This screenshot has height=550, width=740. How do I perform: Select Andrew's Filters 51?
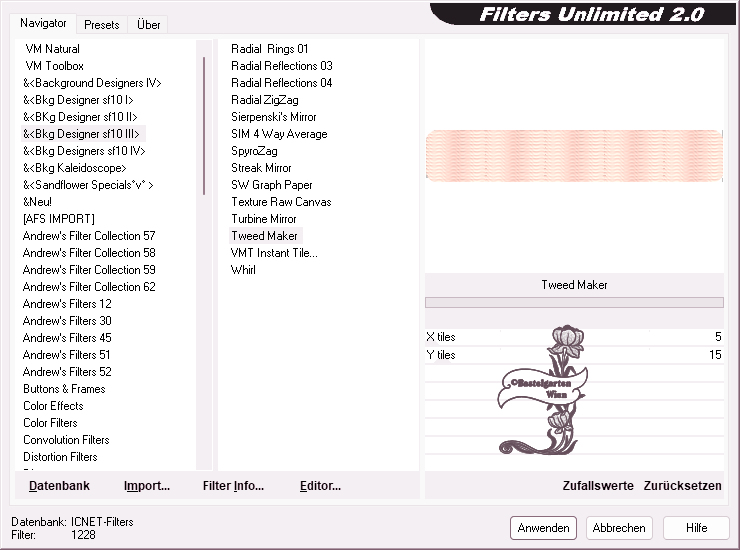click(67, 355)
